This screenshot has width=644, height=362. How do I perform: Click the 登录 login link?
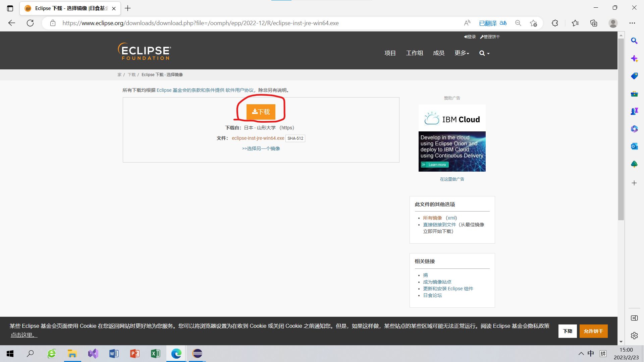(470, 37)
